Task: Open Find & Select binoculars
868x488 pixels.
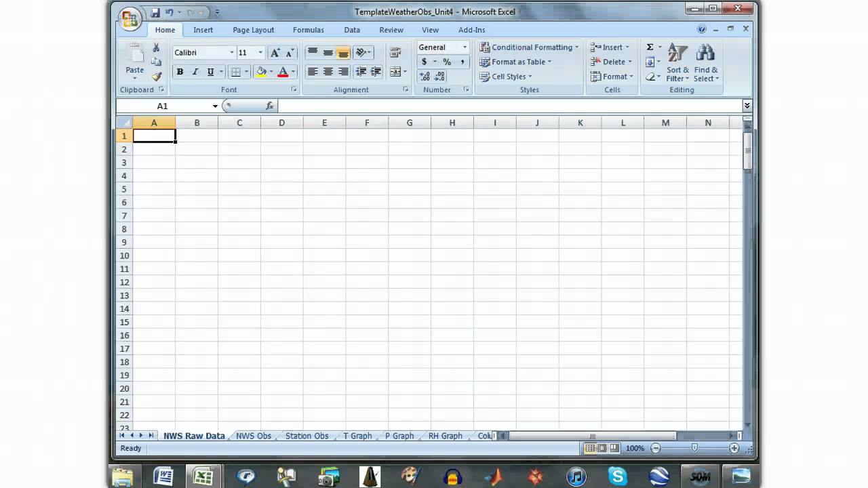Action: click(x=706, y=62)
